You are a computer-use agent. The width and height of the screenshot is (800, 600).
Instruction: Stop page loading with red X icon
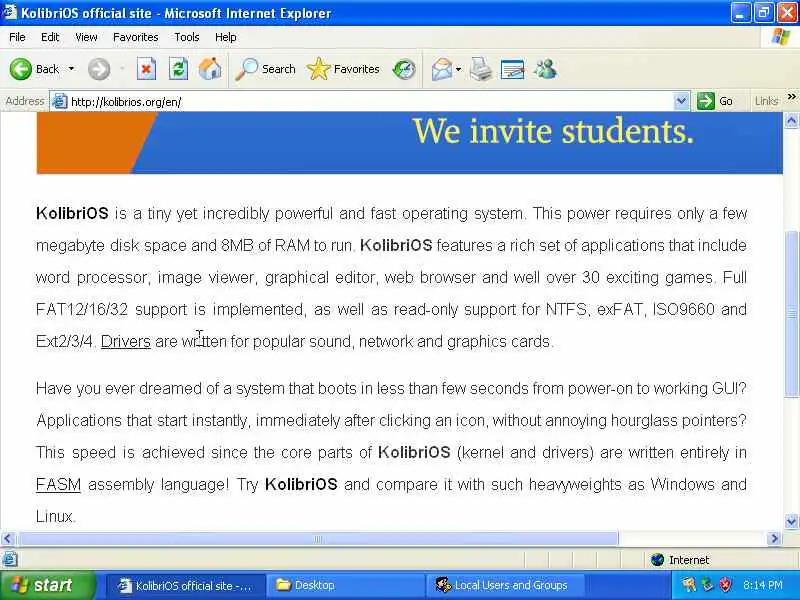click(146, 69)
